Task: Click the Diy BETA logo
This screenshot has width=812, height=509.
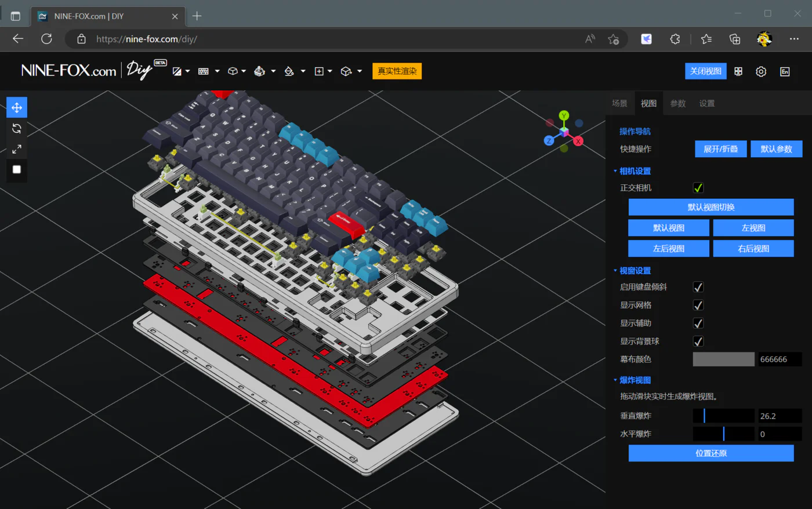Action: [146, 70]
